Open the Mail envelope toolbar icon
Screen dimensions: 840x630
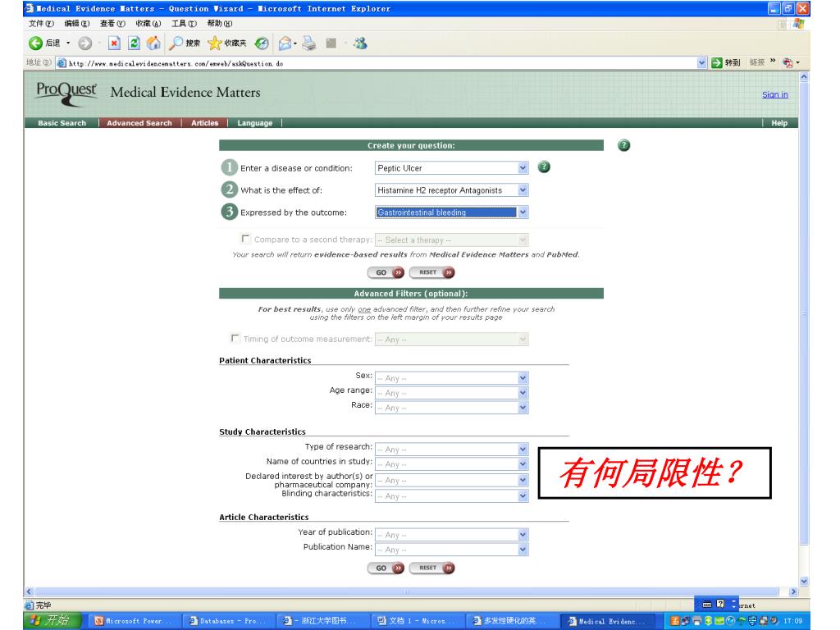pyautogui.click(x=285, y=43)
